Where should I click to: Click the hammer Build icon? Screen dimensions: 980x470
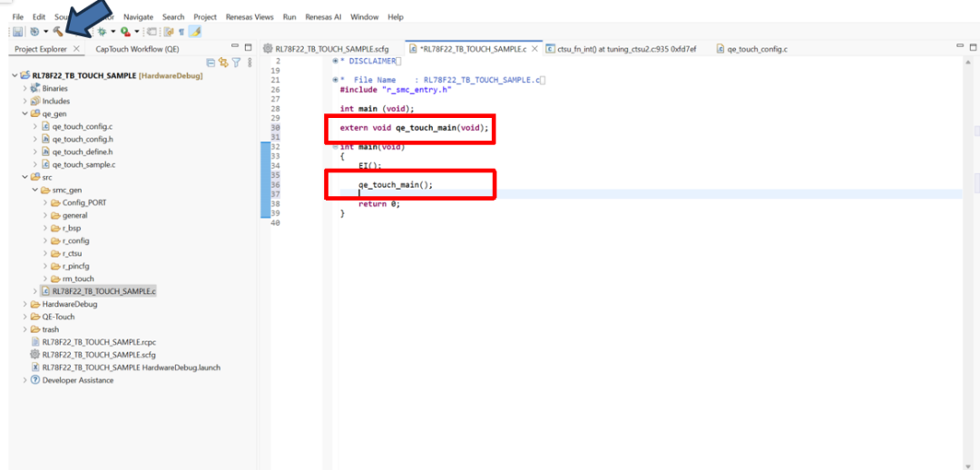coord(56,32)
